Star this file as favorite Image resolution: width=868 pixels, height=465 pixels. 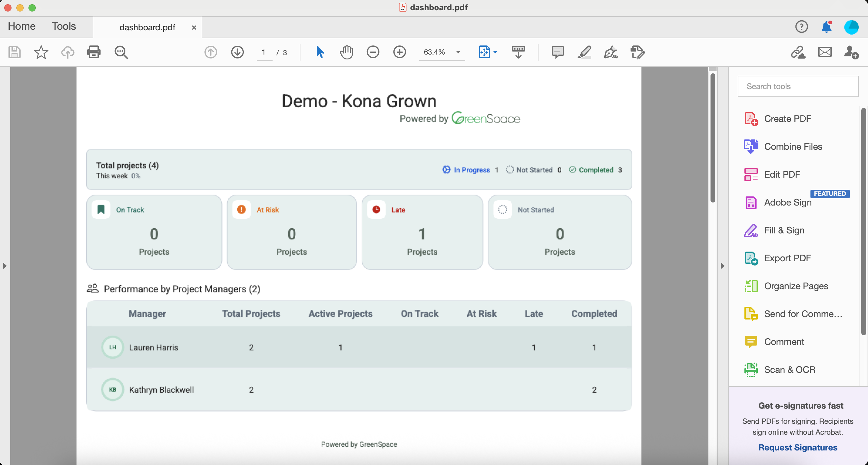click(41, 52)
